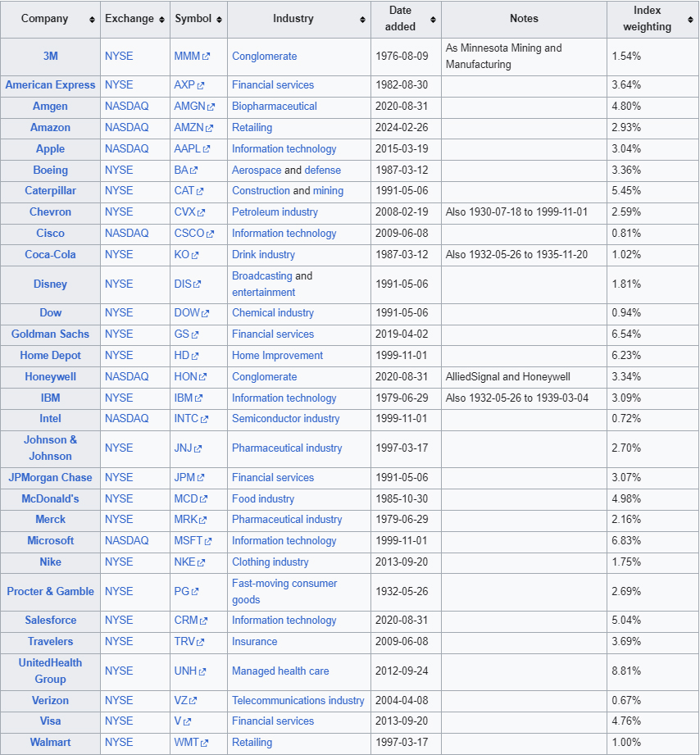
Task: Open the American Express company link
Action: 51,85
